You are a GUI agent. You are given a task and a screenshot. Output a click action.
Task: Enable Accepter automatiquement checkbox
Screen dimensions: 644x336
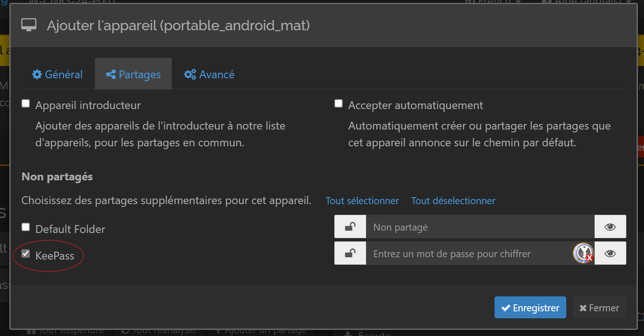pos(339,103)
